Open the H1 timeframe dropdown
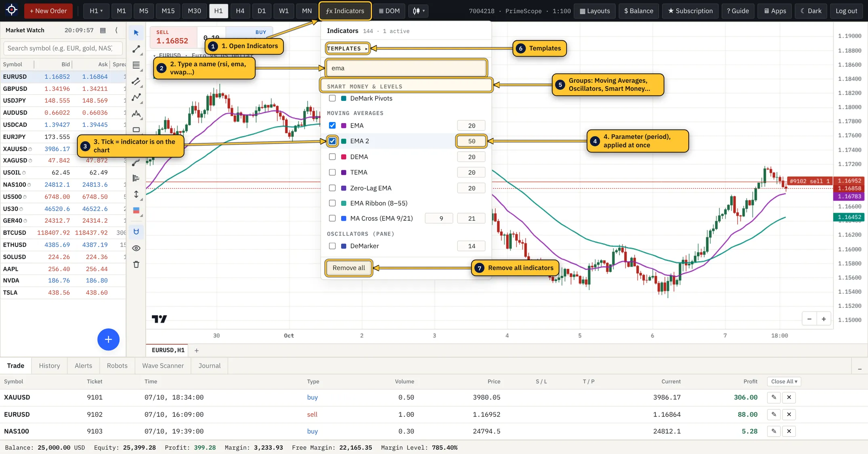The height and width of the screenshot is (454, 868). [x=96, y=11]
